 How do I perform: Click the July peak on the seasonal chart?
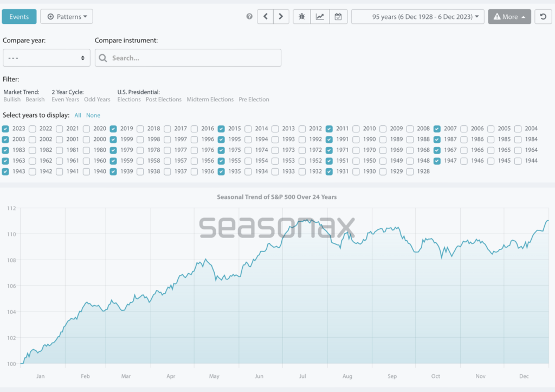[306, 220]
